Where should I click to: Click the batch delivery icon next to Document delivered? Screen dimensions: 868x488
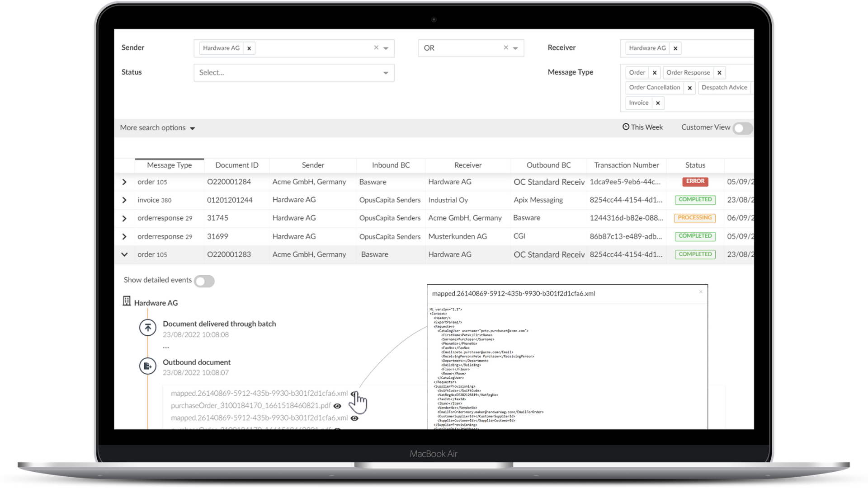click(x=148, y=328)
